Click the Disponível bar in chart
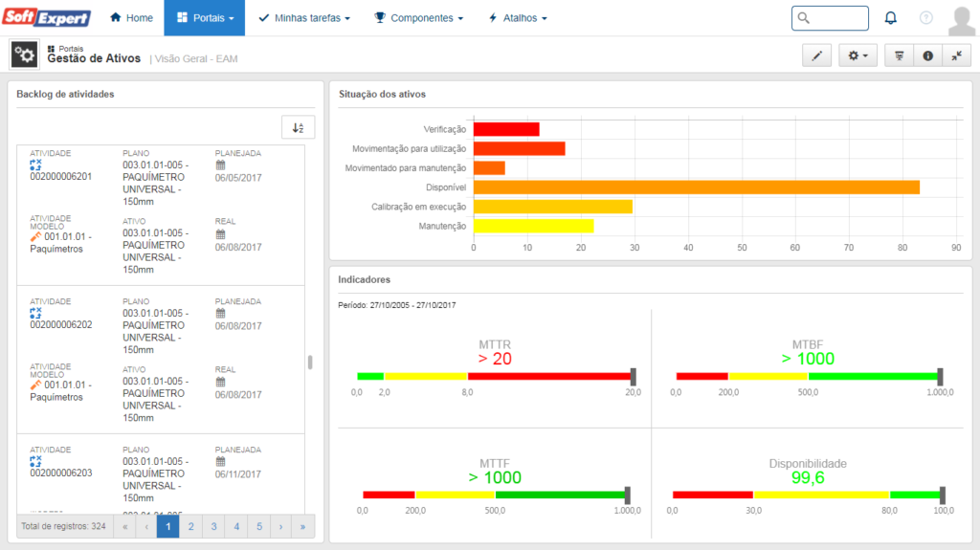Screen dimensions: 980x550 [696, 187]
